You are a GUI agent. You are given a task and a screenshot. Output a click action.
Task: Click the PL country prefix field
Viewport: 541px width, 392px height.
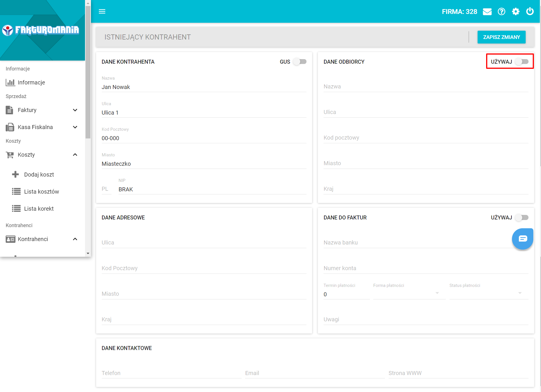tap(106, 189)
